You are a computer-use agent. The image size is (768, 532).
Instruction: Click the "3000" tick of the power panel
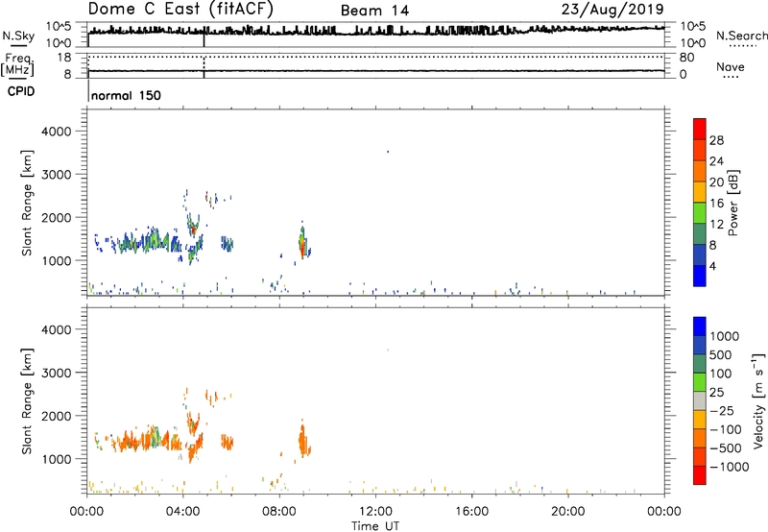pyautogui.click(x=57, y=175)
